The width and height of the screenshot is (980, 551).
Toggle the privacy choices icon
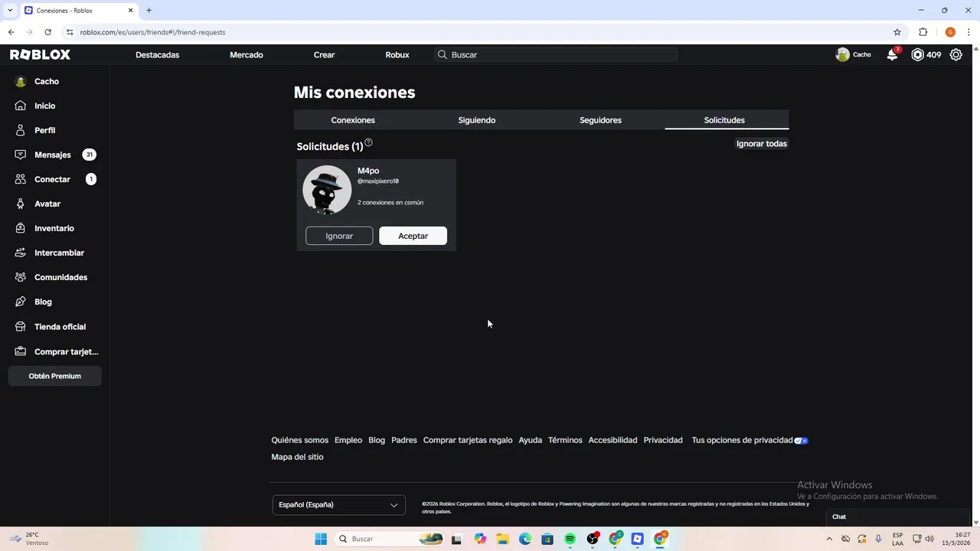801,440
